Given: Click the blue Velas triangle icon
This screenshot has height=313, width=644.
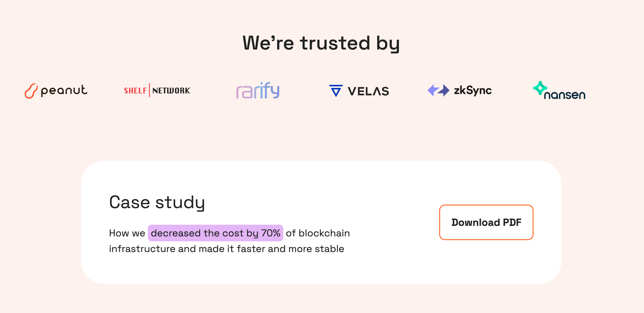Looking at the screenshot, I should coord(336,91).
